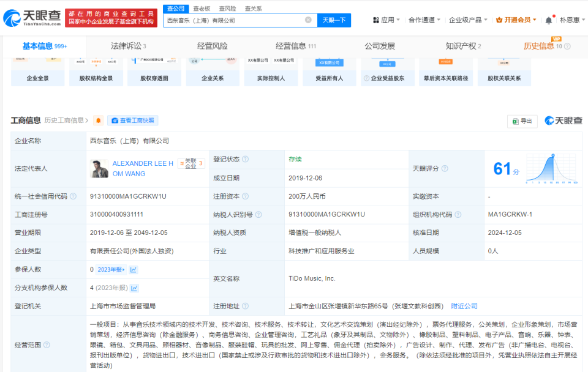
Task: Click the chart icon beside 分支机构参保人数
Action: (135, 288)
